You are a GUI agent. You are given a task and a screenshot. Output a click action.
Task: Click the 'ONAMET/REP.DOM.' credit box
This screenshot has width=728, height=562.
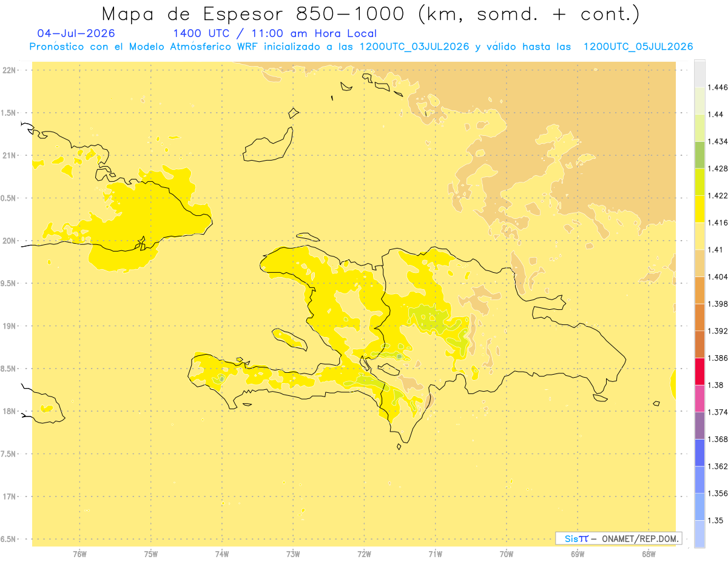click(x=618, y=538)
